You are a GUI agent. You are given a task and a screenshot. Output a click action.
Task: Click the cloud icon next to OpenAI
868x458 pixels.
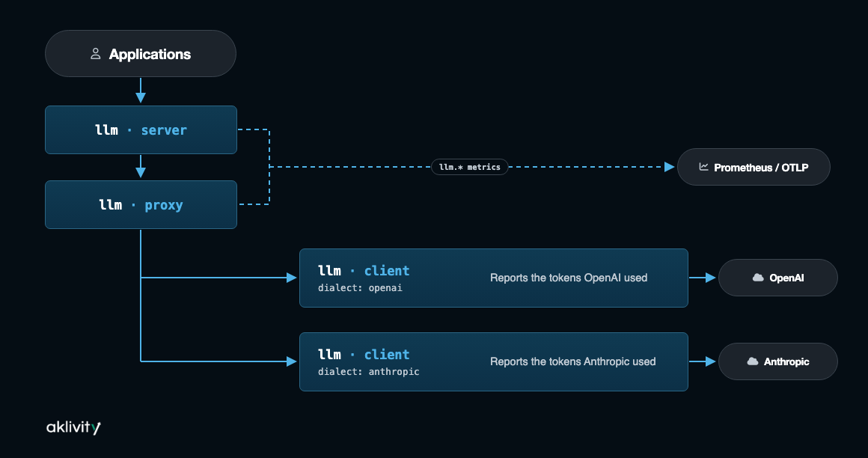coord(758,278)
